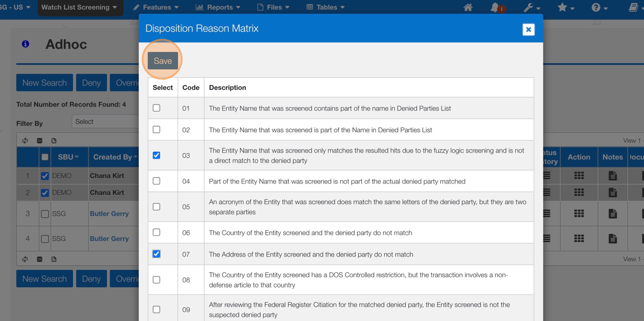Tick the checkbox for reason code 02
The height and width of the screenshot is (321, 644).
156,129
